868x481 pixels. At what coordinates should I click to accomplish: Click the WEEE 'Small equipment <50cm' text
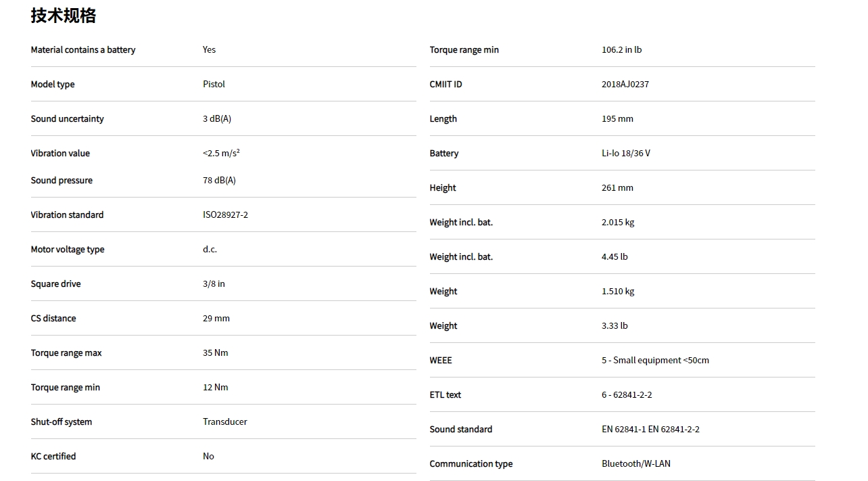pos(660,361)
